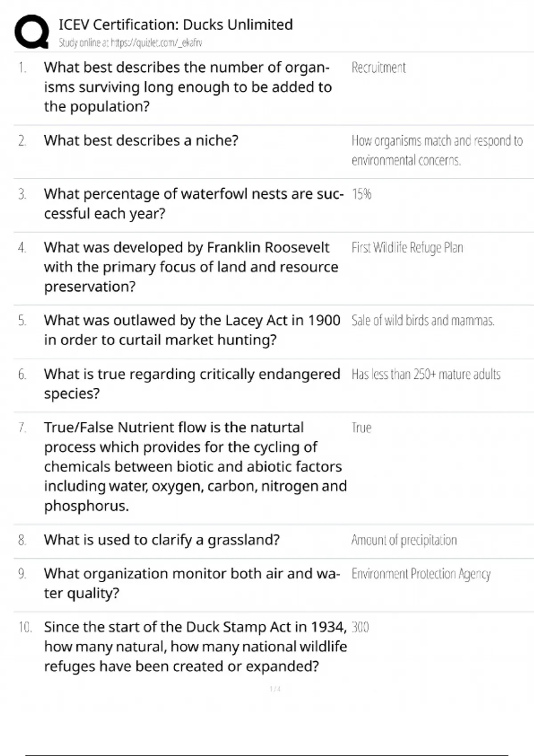Click the "15%" answer text
This screenshot has height=756, width=534.
[x=361, y=194]
